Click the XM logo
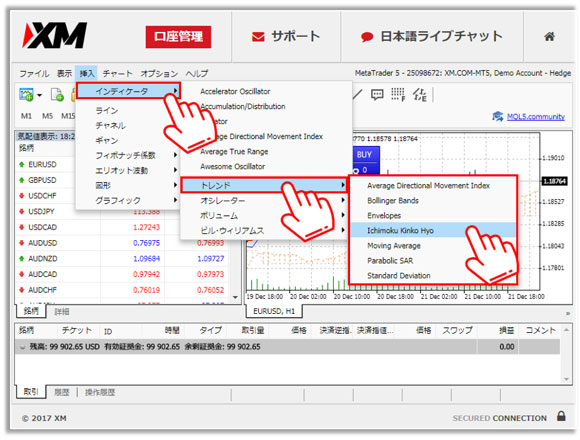 point(55,35)
